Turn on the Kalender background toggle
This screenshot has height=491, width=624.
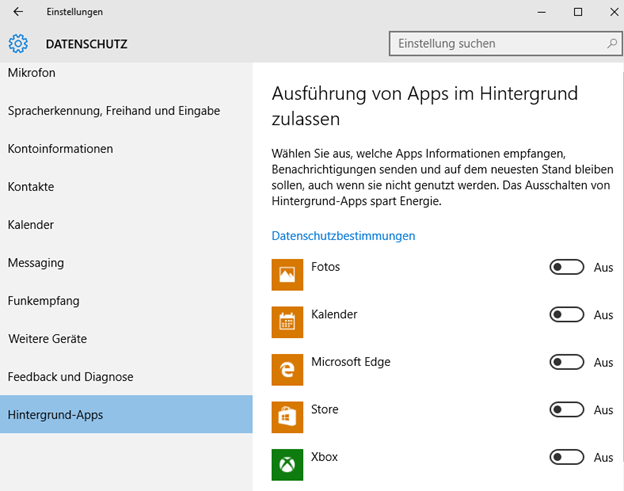pyautogui.click(x=567, y=315)
